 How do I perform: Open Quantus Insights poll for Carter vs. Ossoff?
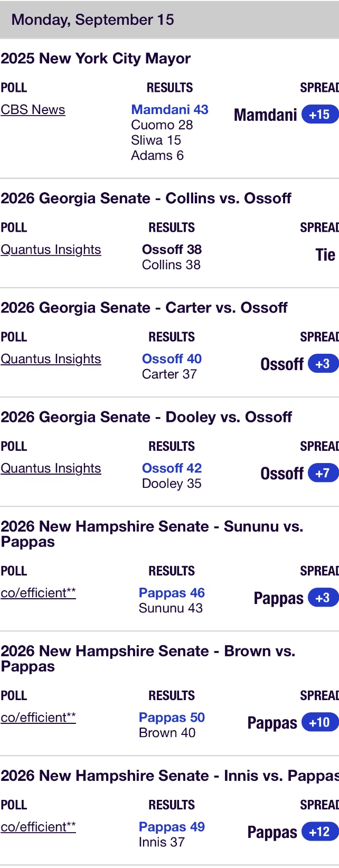(51, 359)
